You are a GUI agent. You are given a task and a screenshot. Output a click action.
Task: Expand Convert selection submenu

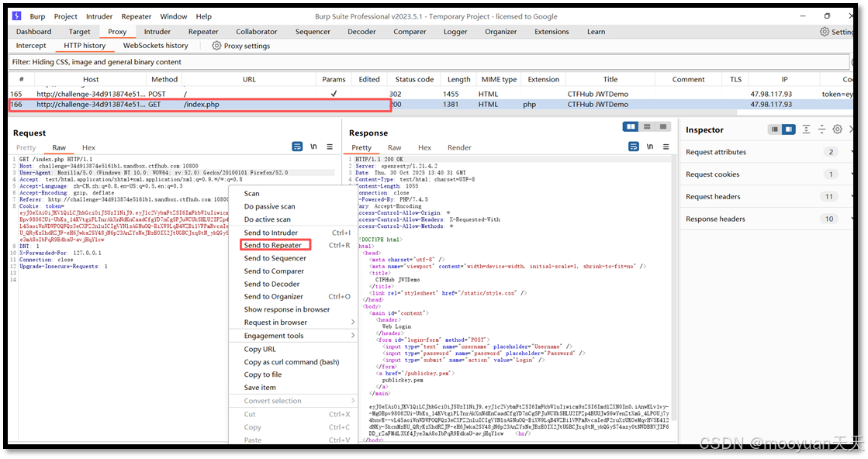click(293, 401)
